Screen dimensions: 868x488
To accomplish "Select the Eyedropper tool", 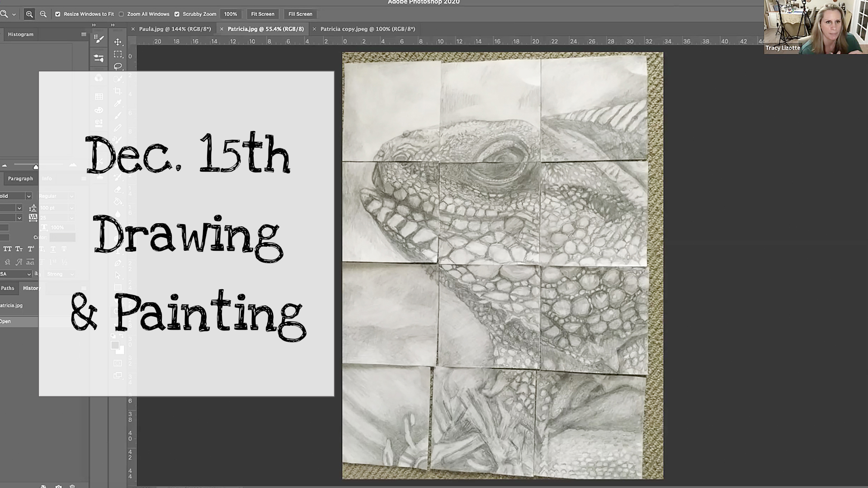I will click(118, 103).
